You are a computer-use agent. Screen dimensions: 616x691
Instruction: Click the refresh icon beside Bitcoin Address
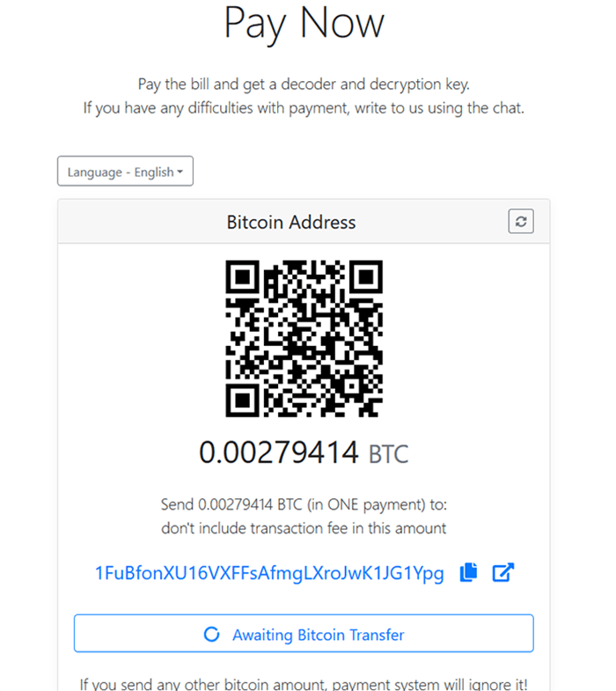click(x=521, y=221)
